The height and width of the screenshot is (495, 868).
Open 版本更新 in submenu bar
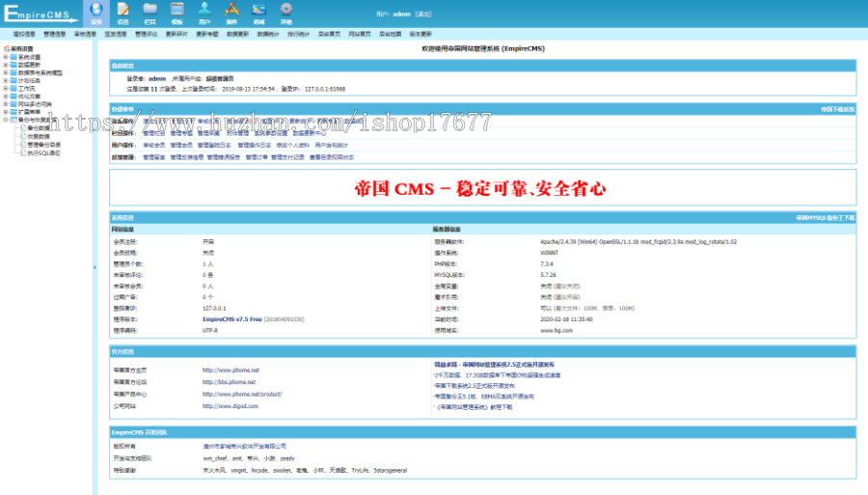click(x=420, y=35)
